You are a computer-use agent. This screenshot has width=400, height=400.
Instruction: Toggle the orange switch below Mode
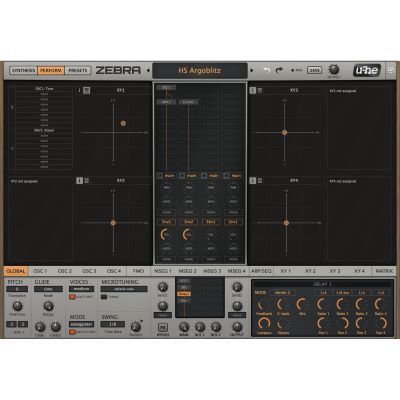(71, 332)
